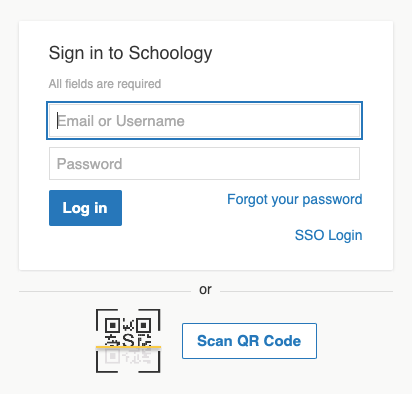Click the faded finder square below scan line
Screen dimensions: 412x394
point(113,356)
